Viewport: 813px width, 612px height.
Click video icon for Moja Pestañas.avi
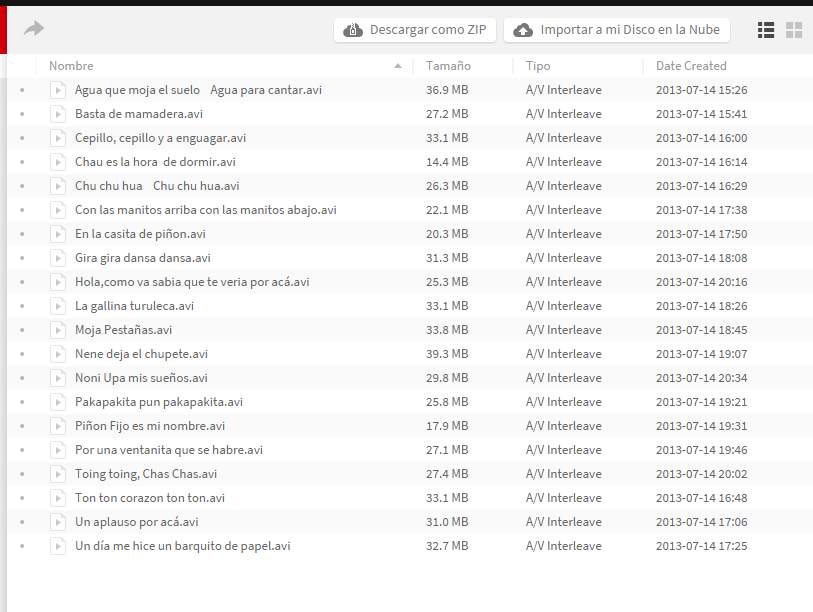click(x=58, y=330)
